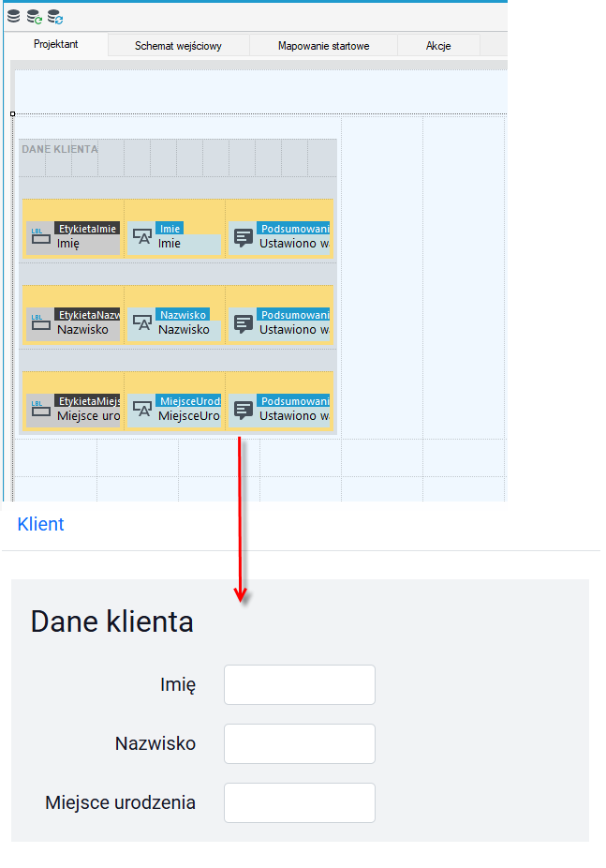
Task: Select the MiejsceUrod text field control
Action: point(174,409)
